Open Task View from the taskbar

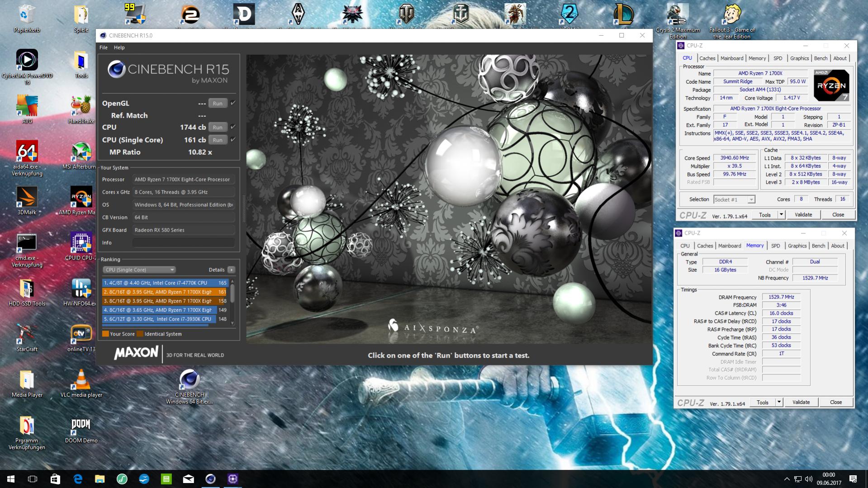tap(33, 479)
